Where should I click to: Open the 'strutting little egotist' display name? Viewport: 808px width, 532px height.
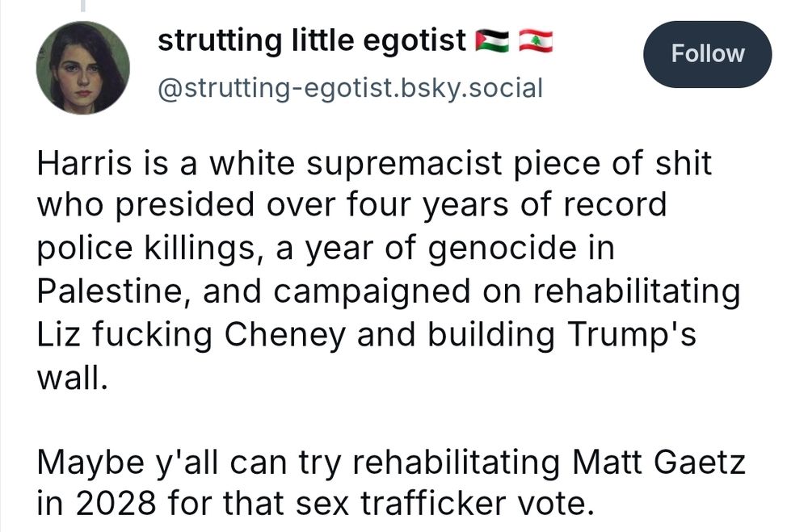point(312,40)
